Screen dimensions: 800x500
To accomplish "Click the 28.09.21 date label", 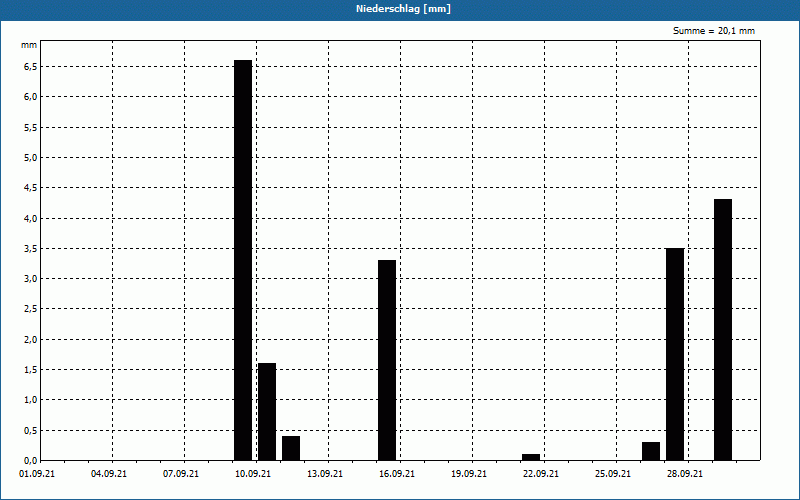I will (684, 474).
